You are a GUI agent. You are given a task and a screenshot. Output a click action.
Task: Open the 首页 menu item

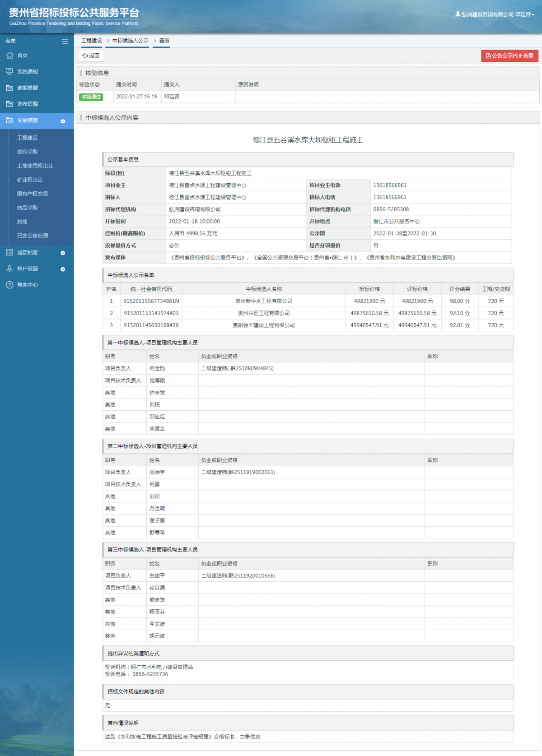pos(23,56)
